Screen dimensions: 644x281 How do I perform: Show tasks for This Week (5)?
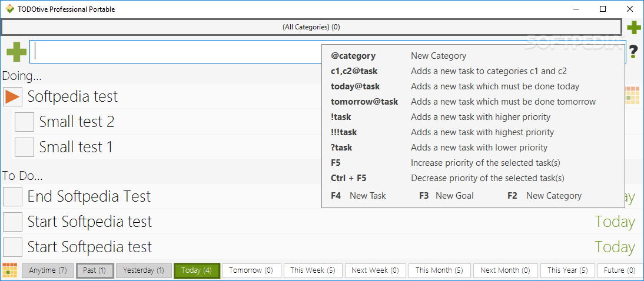(x=313, y=270)
